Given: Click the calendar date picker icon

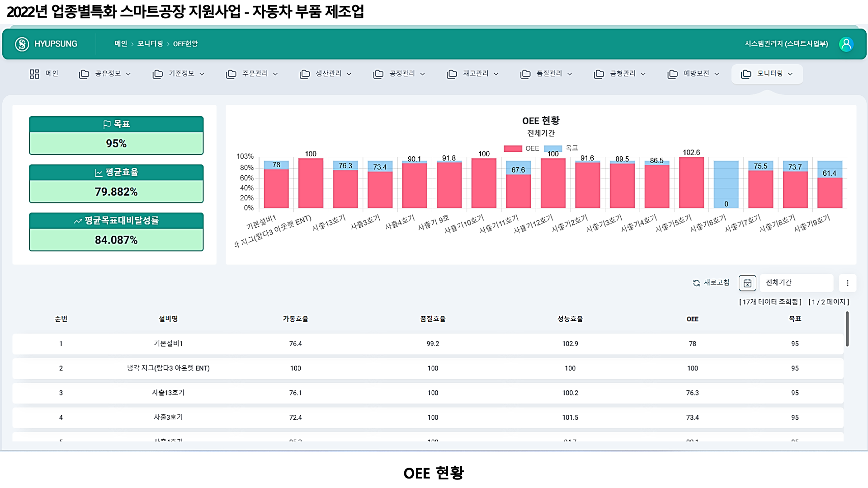Looking at the screenshot, I should coord(747,283).
